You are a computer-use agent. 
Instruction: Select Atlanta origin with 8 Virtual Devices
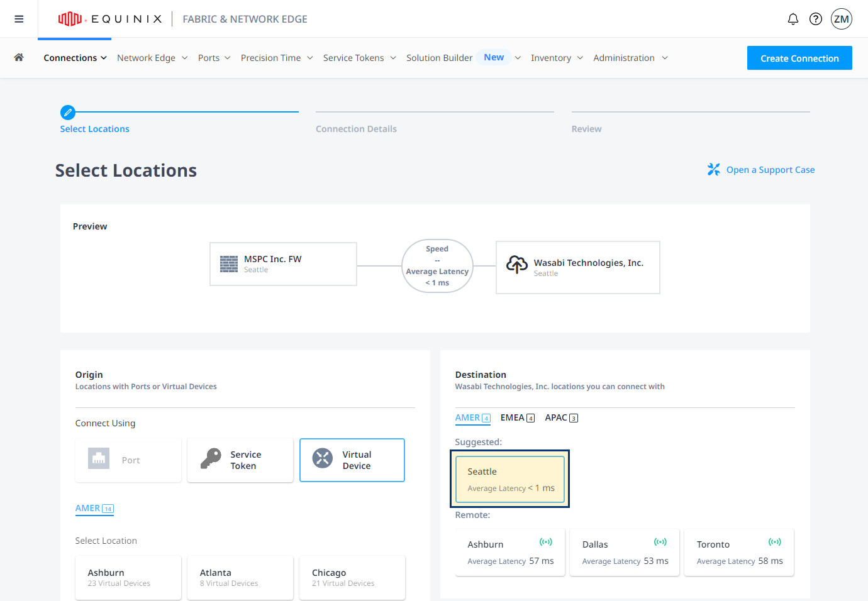(x=240, y=578)
